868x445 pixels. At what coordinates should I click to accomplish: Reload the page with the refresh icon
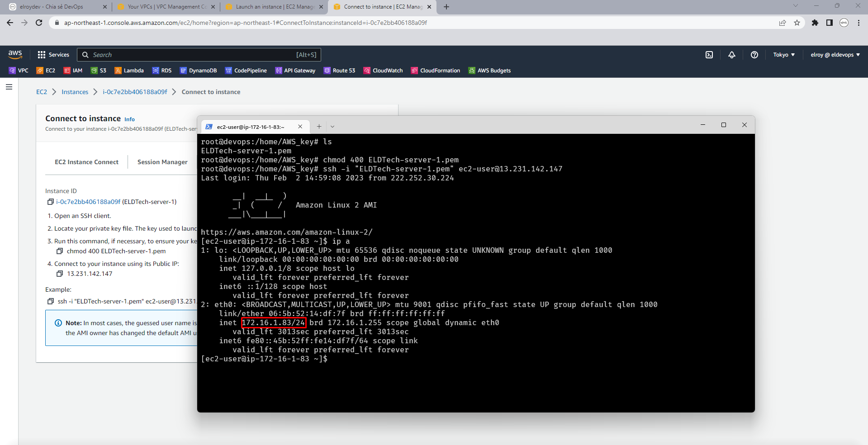pyautogui.click(x=39, y=23)
